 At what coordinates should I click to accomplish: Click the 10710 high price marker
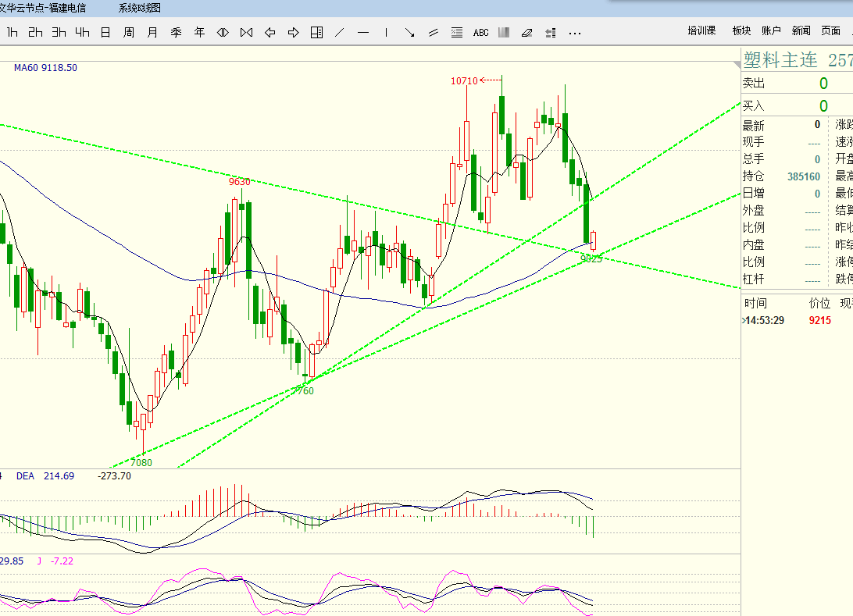point(464,81)
